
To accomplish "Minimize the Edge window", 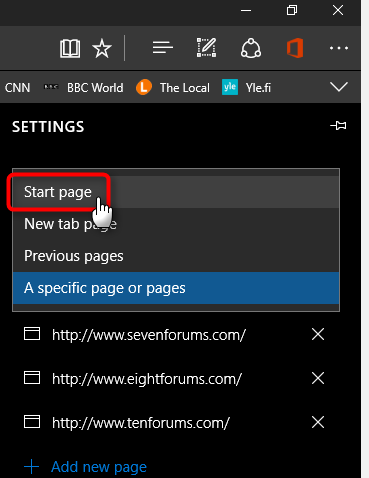I will point(246,10).
